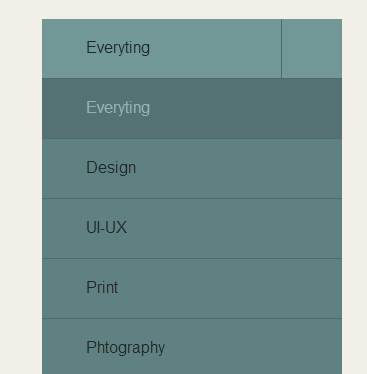Click the Print label text
This screenshot has width=367, height=374.
[102, 287]
